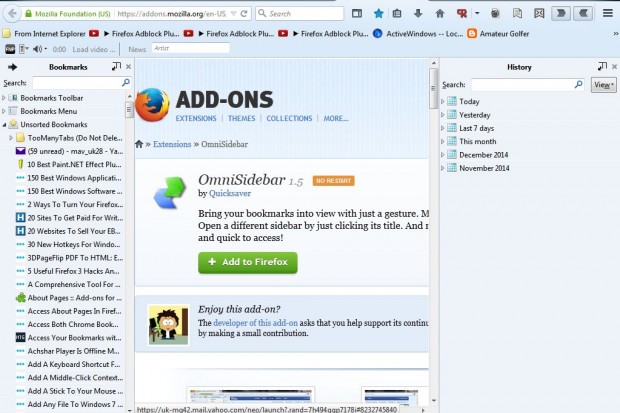
Task: Expand Today in History
Action: click(x=442, y=102)
